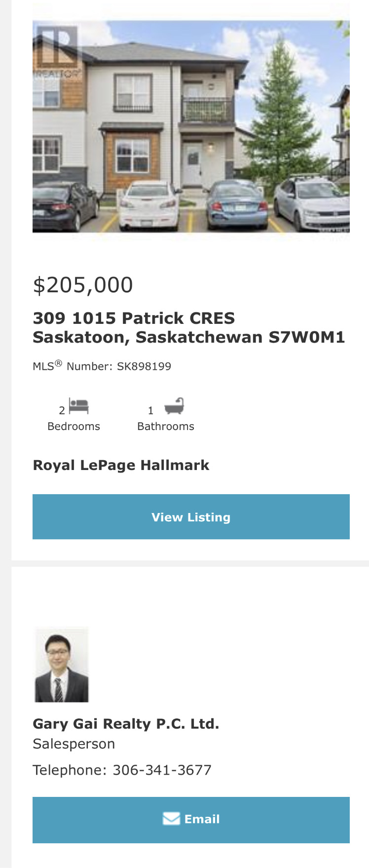Click the Salesperson title text
Image resolution: width=369 pixels, height=868 pixels.
[x=74, y=744]
